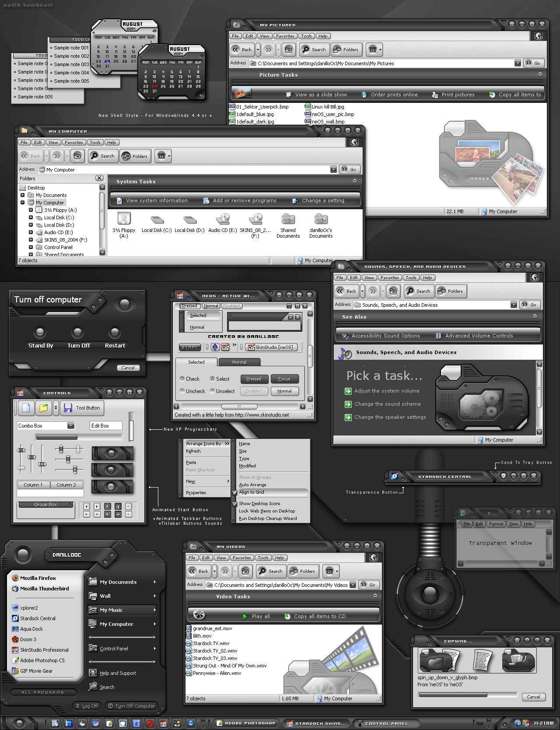Open Mozilla Firefox from start menu

(x=34, y=578)
